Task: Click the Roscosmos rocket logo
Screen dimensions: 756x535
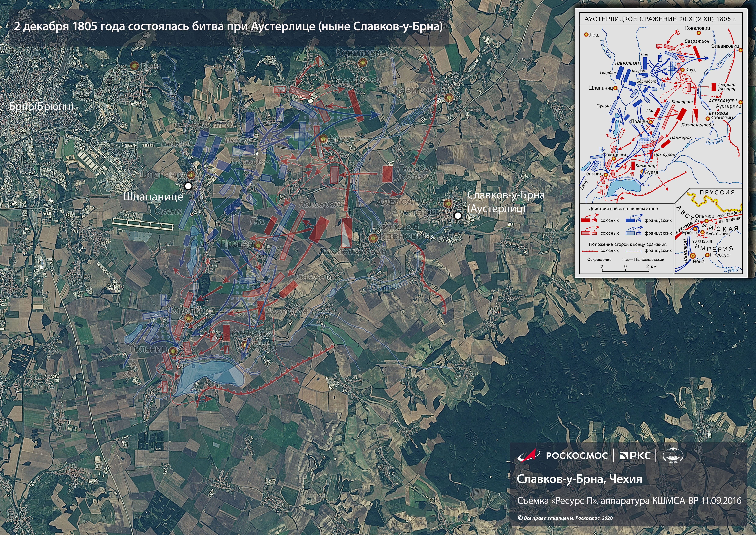Action: 528,456
